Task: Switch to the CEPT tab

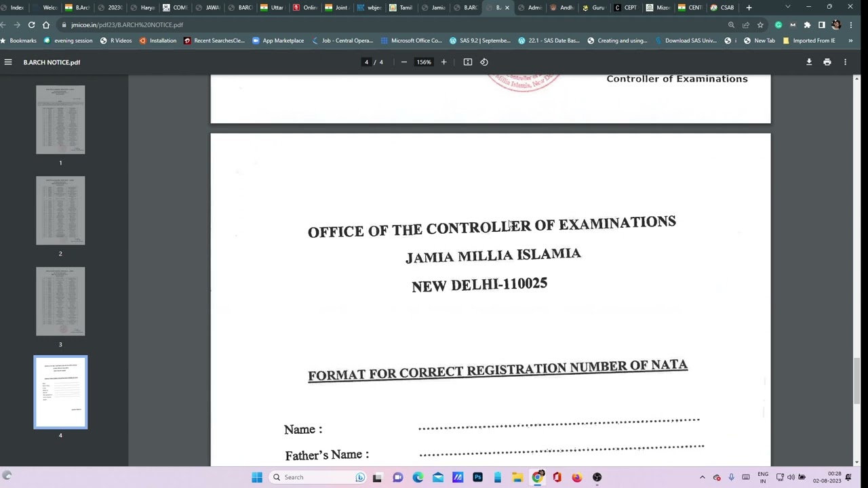Action: click(x=625, y=7)
